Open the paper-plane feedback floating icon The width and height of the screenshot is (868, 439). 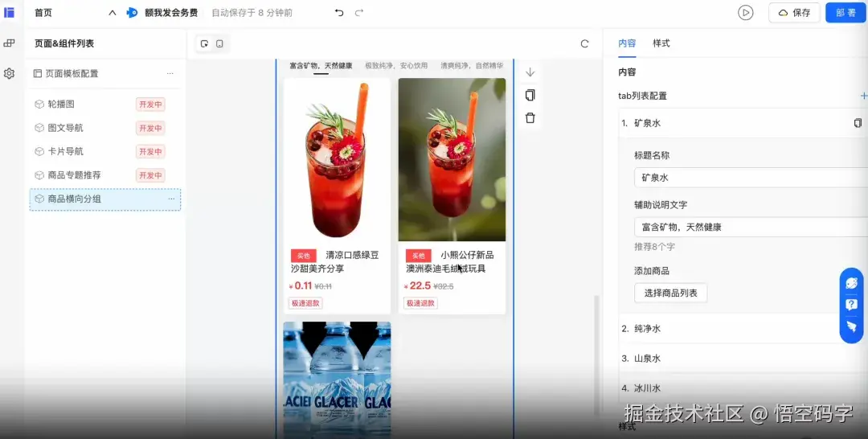tap(851, 326)
